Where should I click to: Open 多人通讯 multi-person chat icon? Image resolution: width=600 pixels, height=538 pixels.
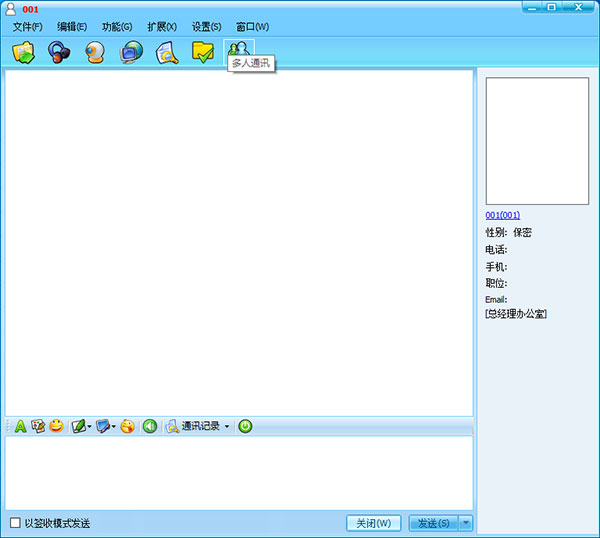pyautogui.click(x=239, y=50)
